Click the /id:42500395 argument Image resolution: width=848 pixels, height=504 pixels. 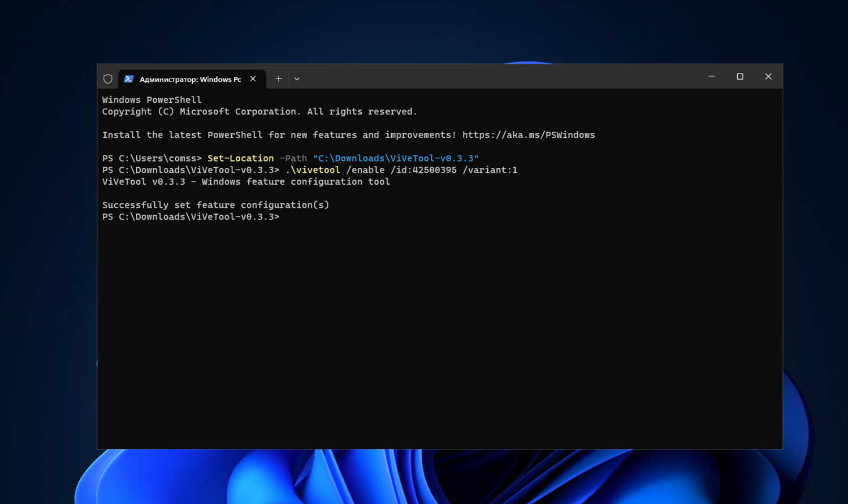(423, 170)
